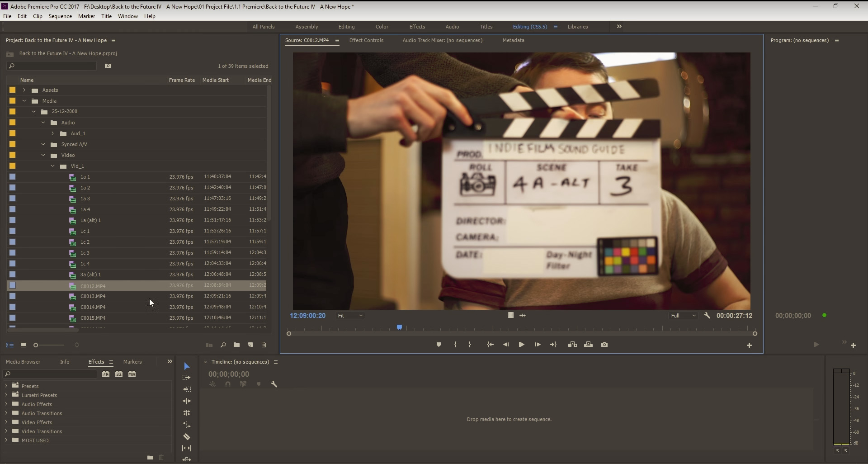The image size is (868, 464).
Task: Click Mark In in Source monitor
Action: (455, 345)
